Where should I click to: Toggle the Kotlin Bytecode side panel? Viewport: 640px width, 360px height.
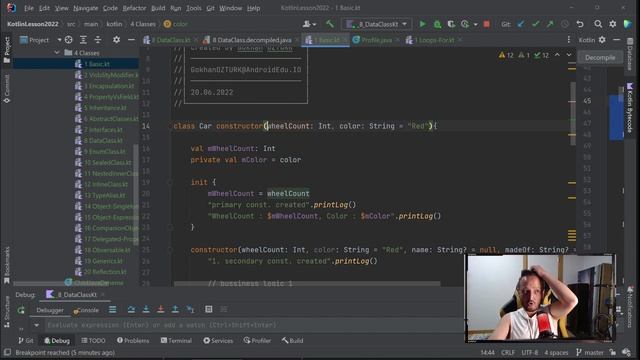tap(630, 108)
